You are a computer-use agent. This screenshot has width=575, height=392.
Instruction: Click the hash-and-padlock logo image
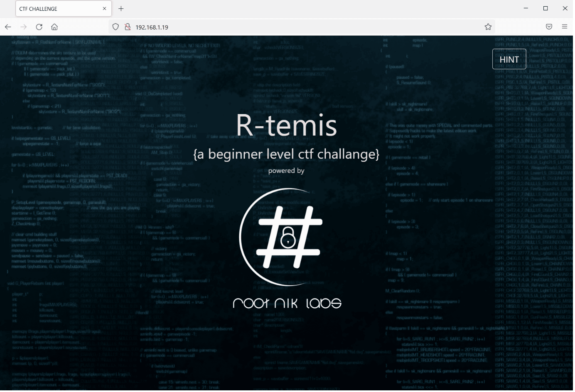(283, 237)
